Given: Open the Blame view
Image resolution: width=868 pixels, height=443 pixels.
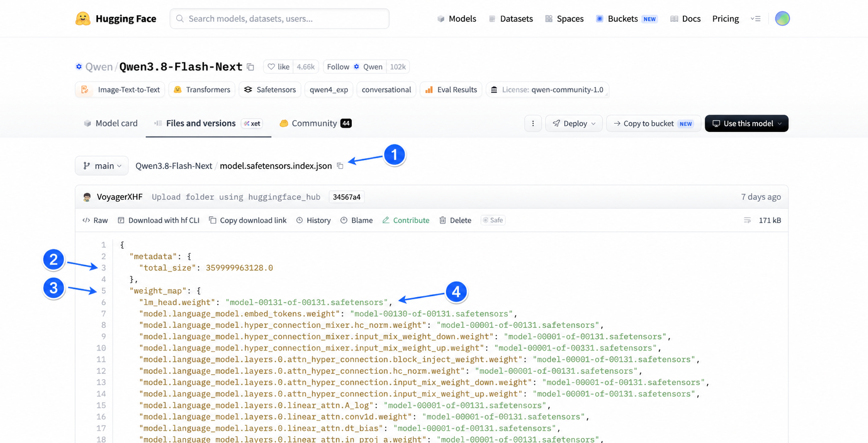Looking at the screenshot, I should (x=356, y=221).
